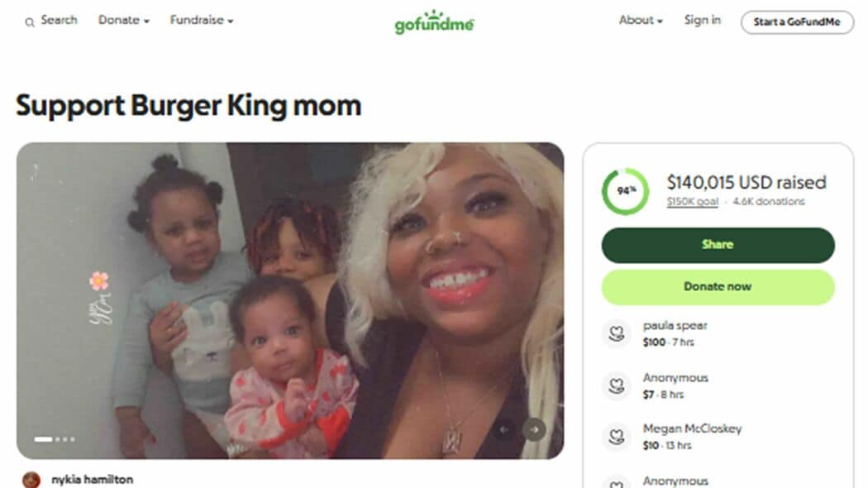Click heart icon next to Megan McCloskey
The width and height of the screenshot is (868, 488).
(x=616, y=437)
